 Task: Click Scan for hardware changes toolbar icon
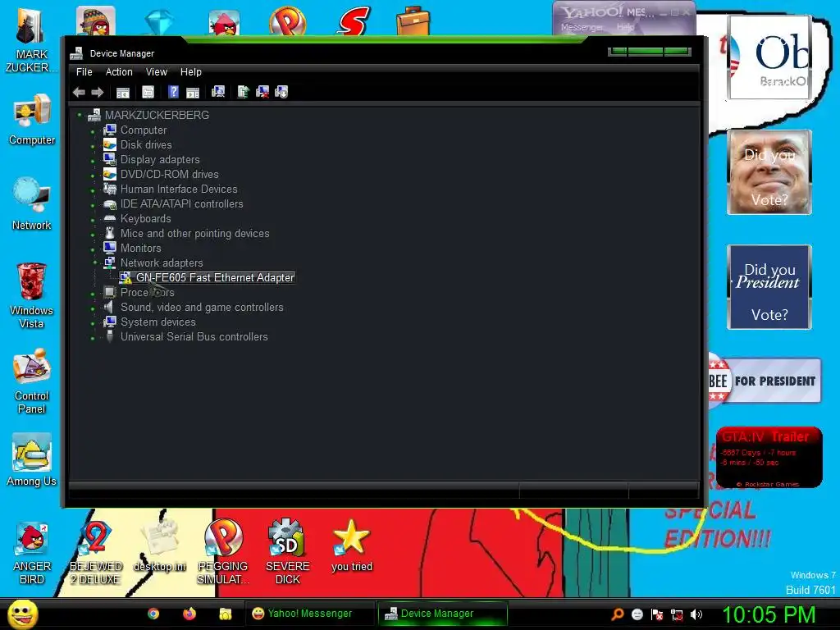(218, 92)
